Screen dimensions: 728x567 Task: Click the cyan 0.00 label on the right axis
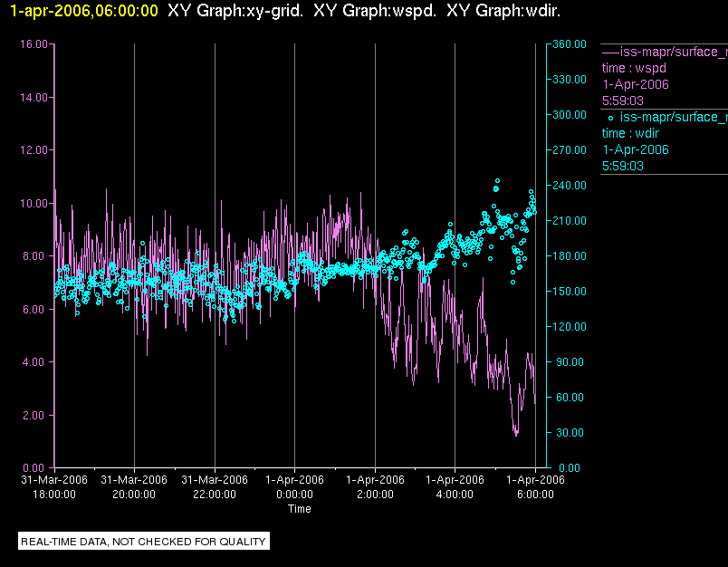(570, 468)
